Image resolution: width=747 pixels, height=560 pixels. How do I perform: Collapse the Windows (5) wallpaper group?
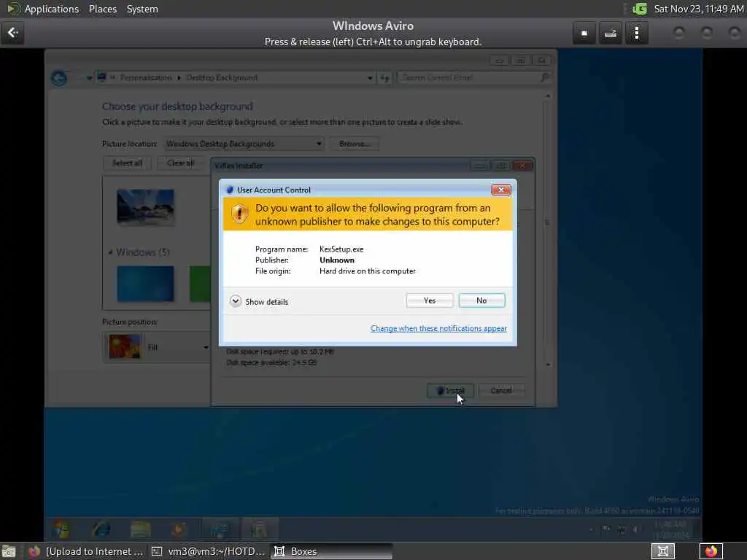click(110, 252)
